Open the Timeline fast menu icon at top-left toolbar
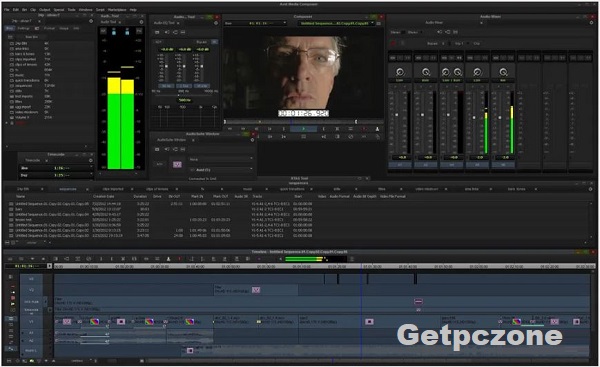Screen dimensions: 600x367 click(x=10, y=259)
